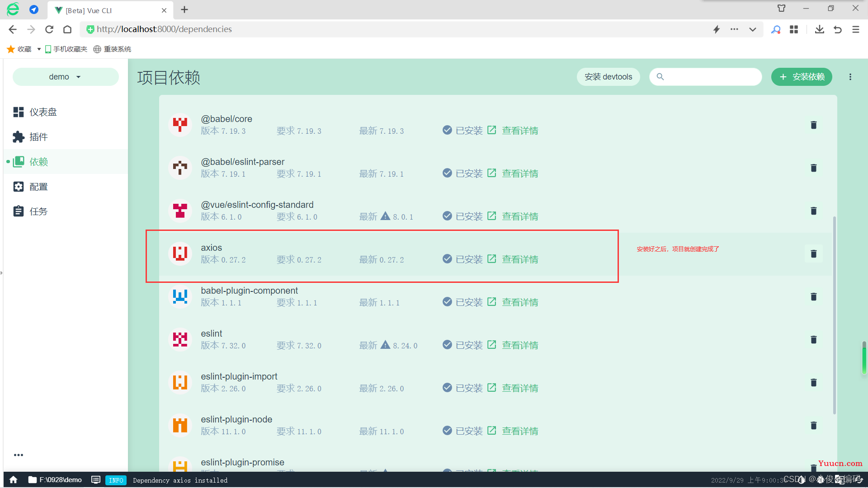Open 重装系统 bookmark

pos(113,49)
